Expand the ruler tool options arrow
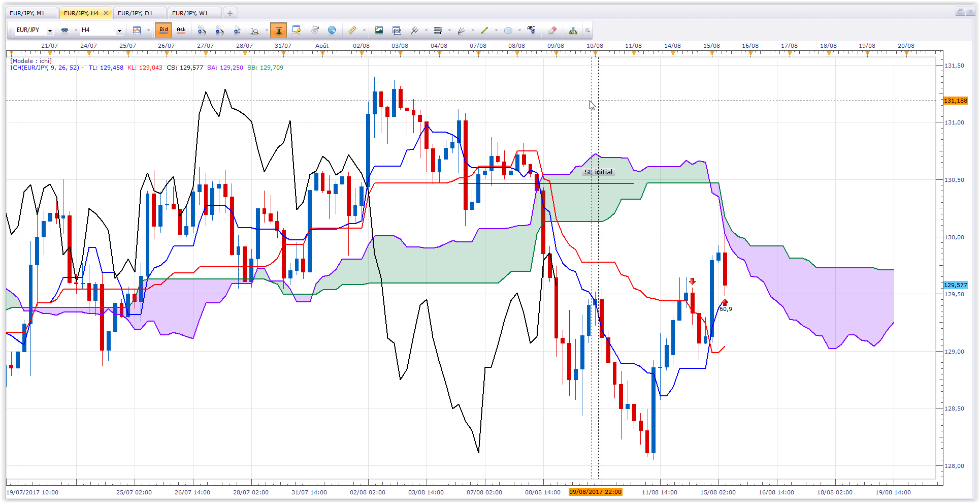 pos(364,30)
